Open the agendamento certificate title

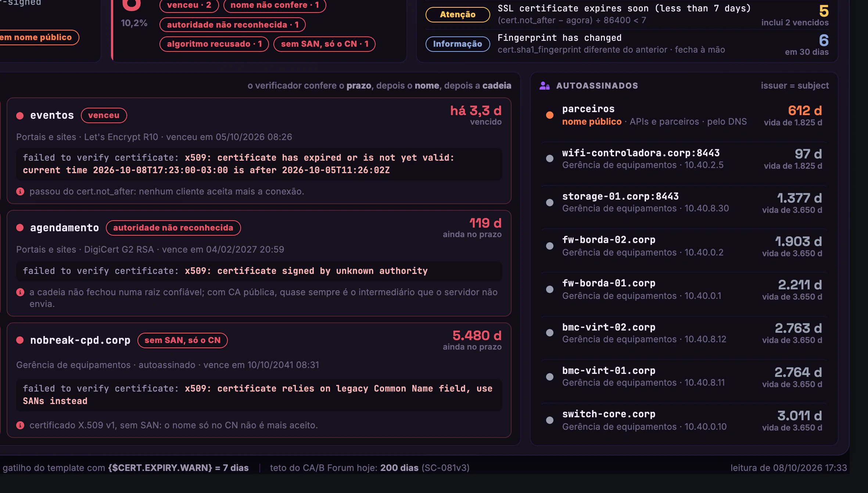click(x=64, y=228)
